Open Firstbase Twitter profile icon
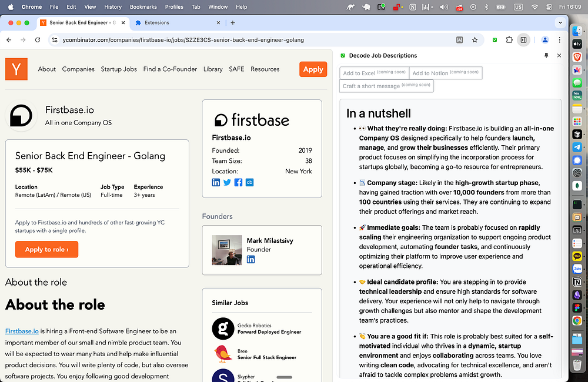 coord(227,183)
